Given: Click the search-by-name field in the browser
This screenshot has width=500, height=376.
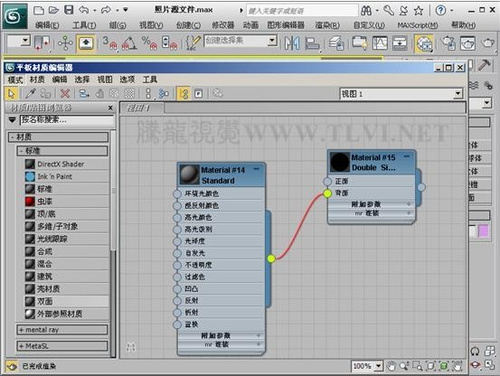Looking at the screenshot, I should (x=67, y=120).
